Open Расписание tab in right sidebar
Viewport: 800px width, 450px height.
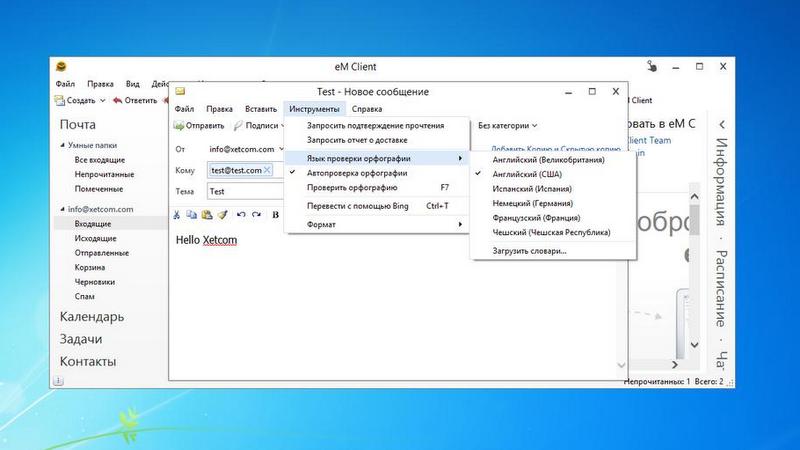click(x=720, y=289)
